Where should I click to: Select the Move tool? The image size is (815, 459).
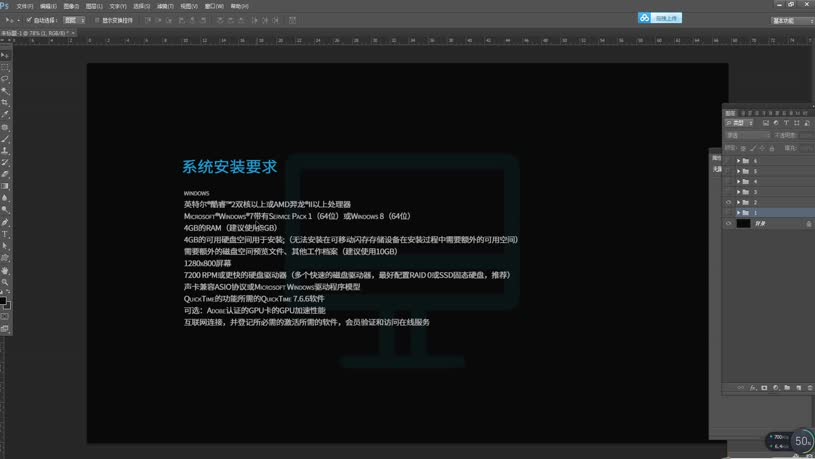(x=5, y=55)
